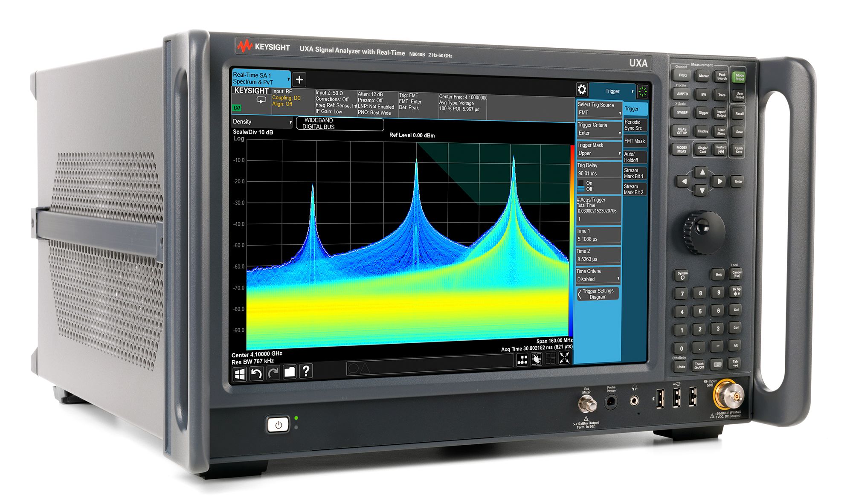
Task: Select the FMT Mask tab
Action: (x=635, y=141)
